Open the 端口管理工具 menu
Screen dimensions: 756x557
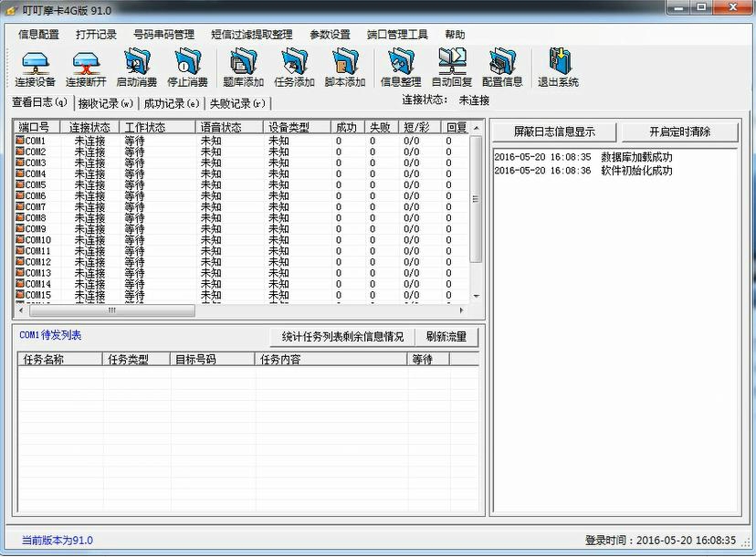pos(397,35)
